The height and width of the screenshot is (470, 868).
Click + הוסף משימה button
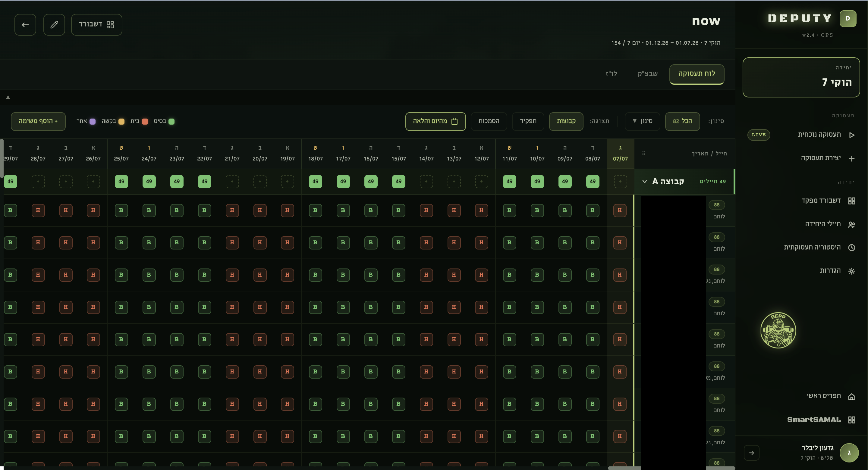38,121
